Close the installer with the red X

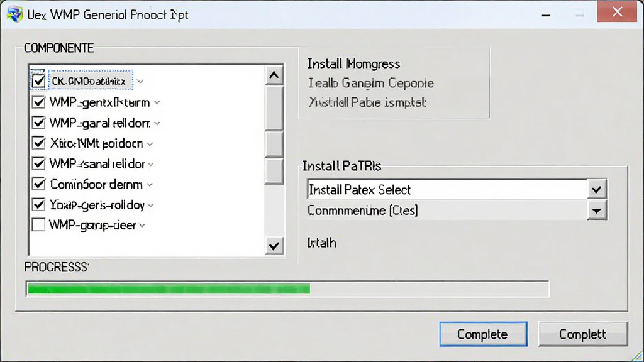click(x=617, y=12)
